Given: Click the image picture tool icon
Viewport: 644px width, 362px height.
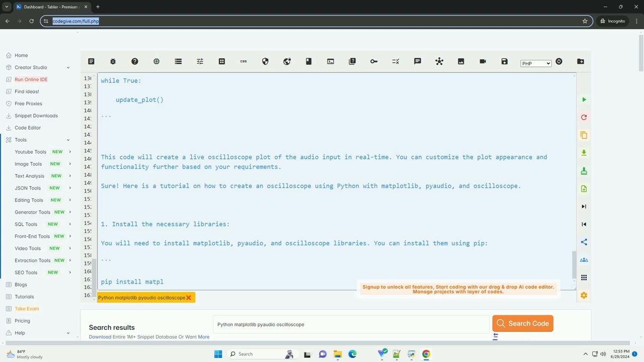Looking at the screenshot, I should [461, 61].
